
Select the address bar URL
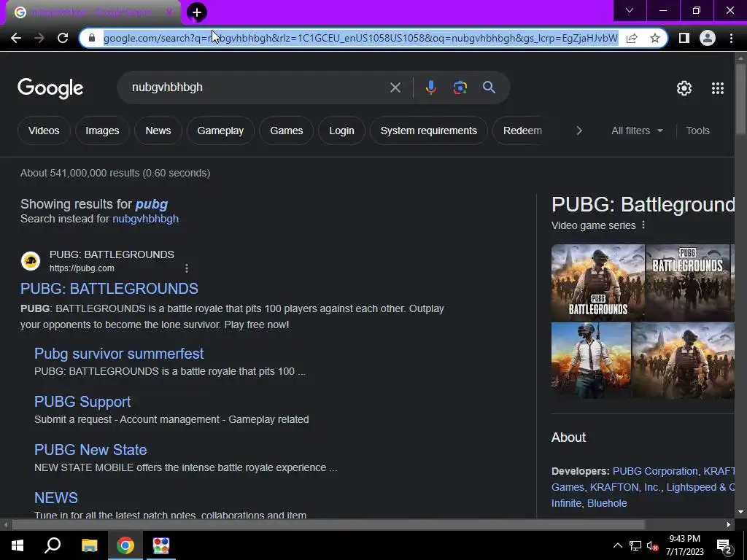click(360, 38)
